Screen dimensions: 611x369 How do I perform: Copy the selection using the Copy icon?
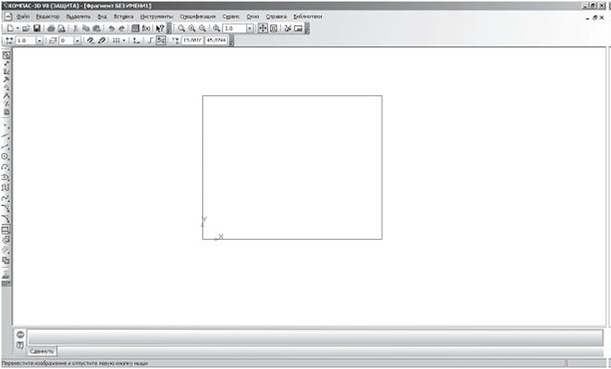(86, 28)
